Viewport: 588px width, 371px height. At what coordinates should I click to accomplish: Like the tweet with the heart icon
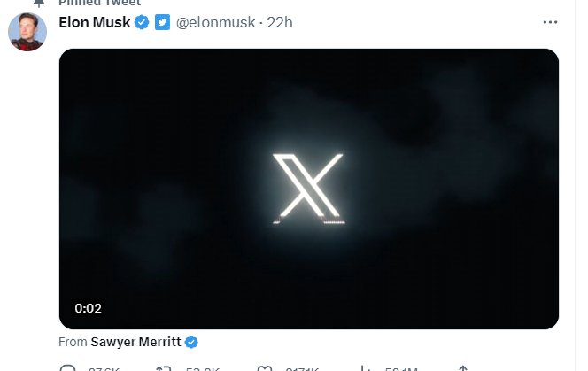[264, 368]
